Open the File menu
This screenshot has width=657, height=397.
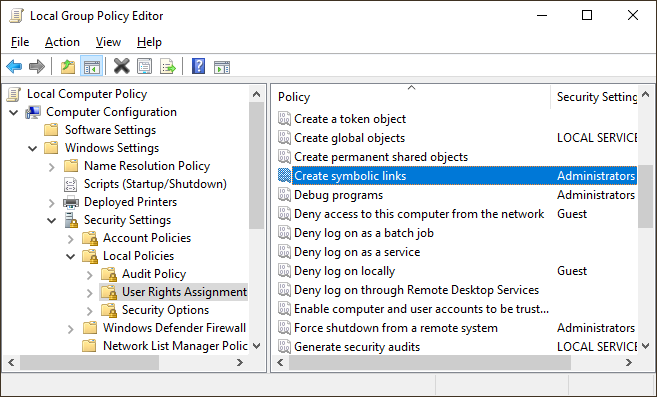[20, 42]
